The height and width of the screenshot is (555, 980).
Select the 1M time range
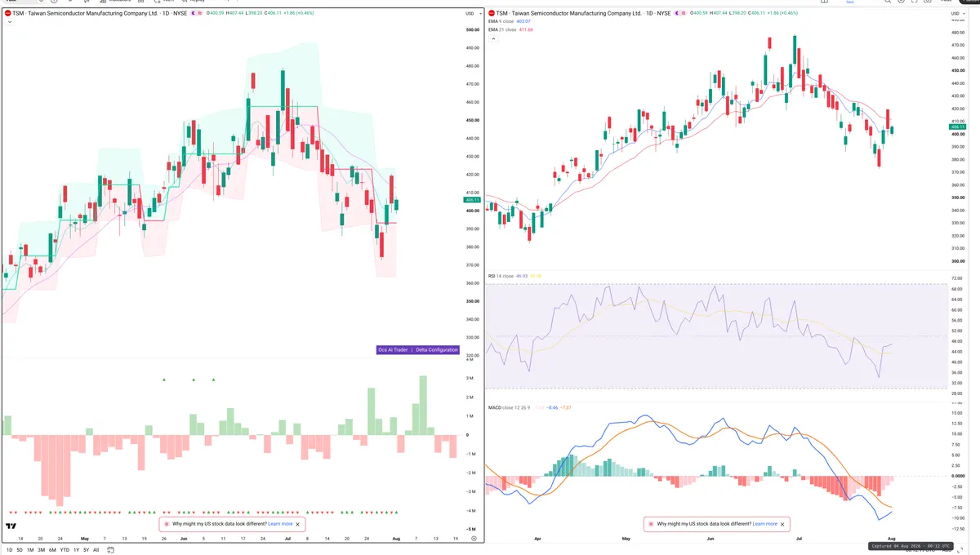click(30, 550)
